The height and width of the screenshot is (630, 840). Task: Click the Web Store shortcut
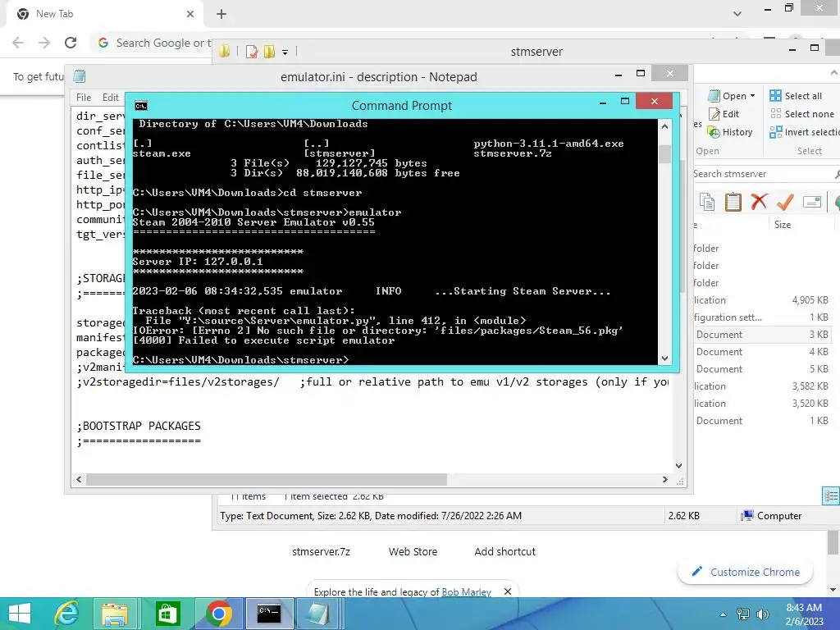[x=413, y=551]
